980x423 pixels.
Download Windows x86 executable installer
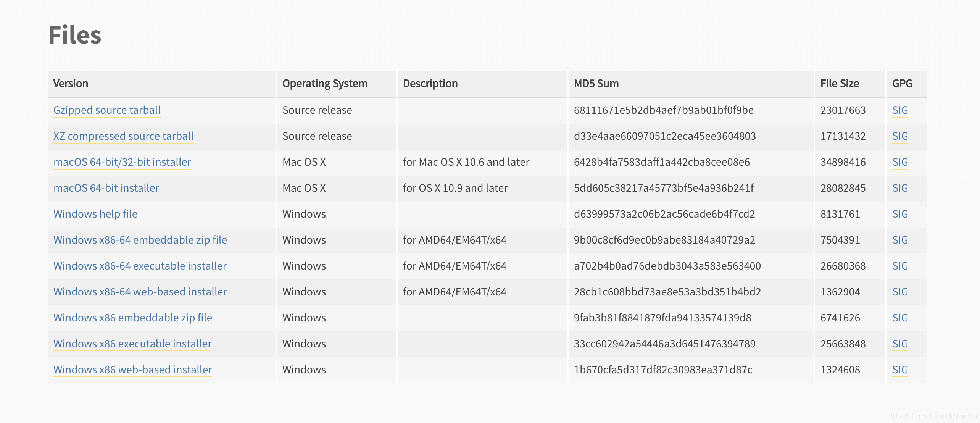tap(132, 344)
